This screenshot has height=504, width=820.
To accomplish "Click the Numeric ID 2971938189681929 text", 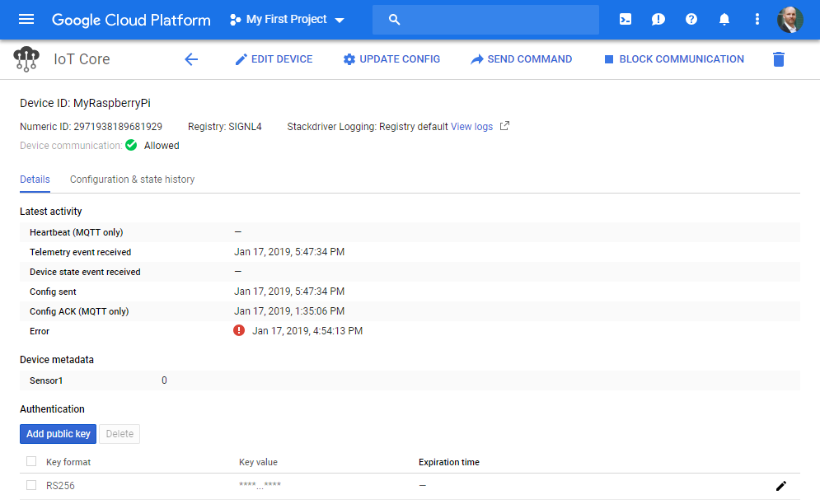I will (91, 127).
